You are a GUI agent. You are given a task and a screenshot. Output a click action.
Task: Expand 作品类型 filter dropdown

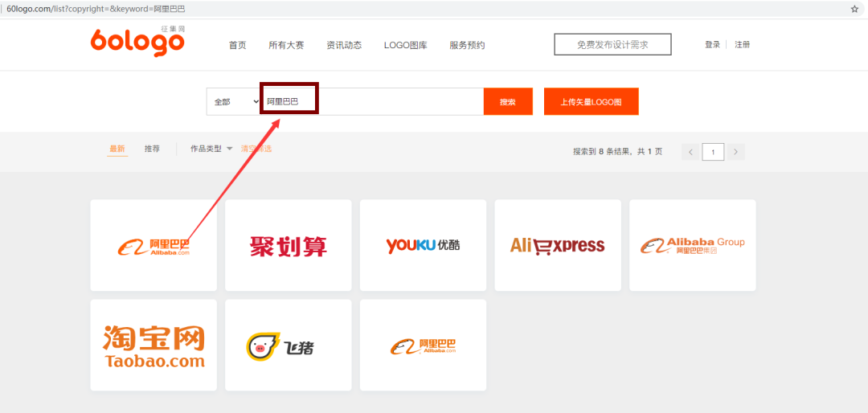pos(211,149)
